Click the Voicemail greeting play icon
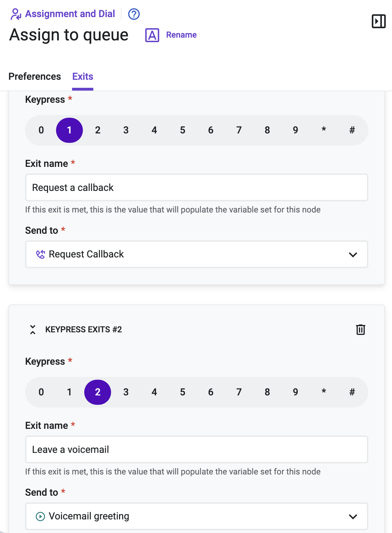392x533 pixels. click(40, 516)
